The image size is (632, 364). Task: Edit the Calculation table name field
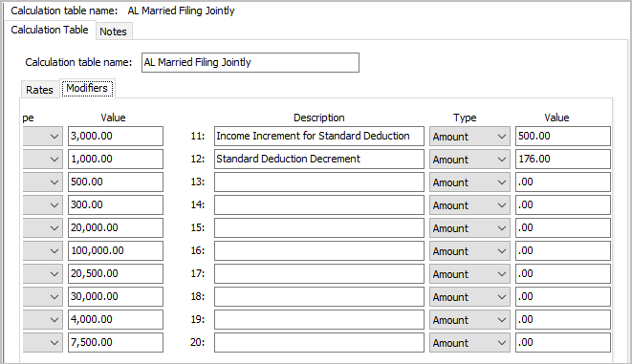coord(251,63)
